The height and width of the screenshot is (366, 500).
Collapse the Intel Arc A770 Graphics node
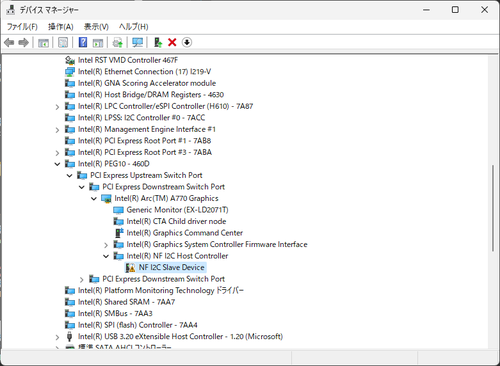(x=94, y=199)
